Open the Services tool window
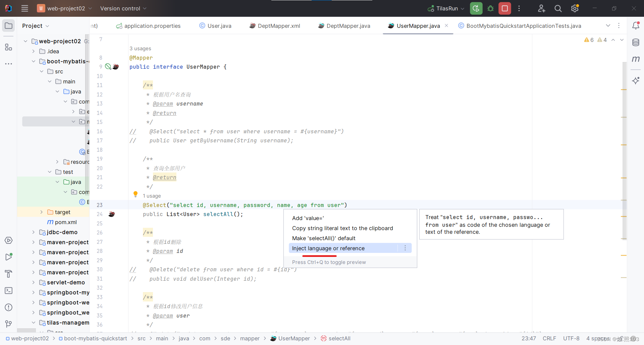Viewport: 644px width, 345px height. pos(8,240)
